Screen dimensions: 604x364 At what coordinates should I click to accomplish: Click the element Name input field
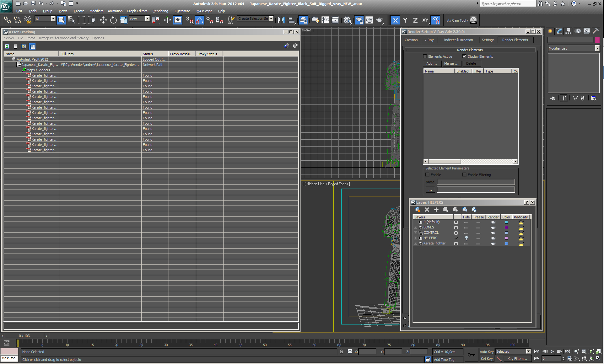476,182
